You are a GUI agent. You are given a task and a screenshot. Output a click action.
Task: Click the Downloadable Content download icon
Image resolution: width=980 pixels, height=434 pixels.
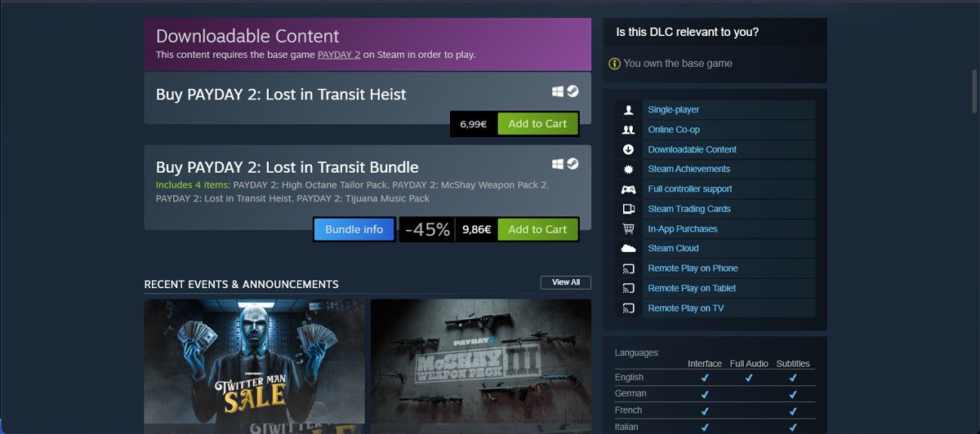tap(628, 149)
